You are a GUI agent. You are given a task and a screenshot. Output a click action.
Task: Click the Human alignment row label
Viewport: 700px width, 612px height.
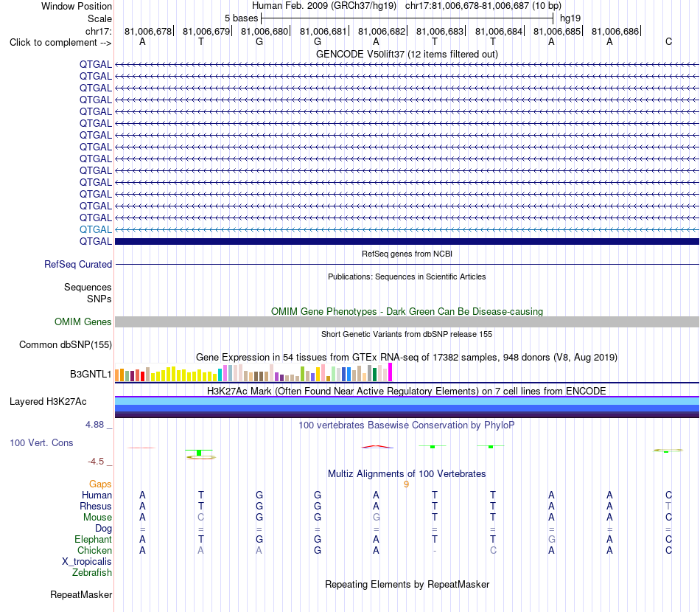[x=97, y=495]
